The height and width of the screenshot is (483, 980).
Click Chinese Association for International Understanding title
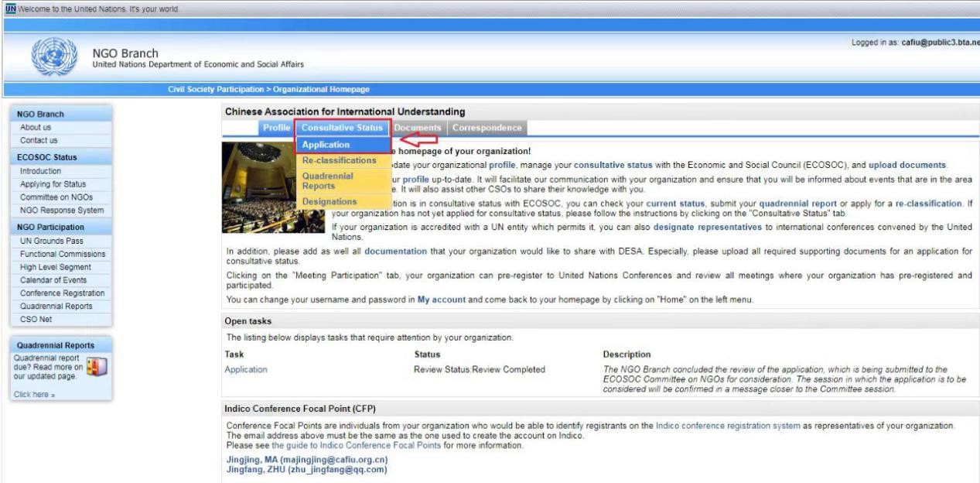(345, 112)
